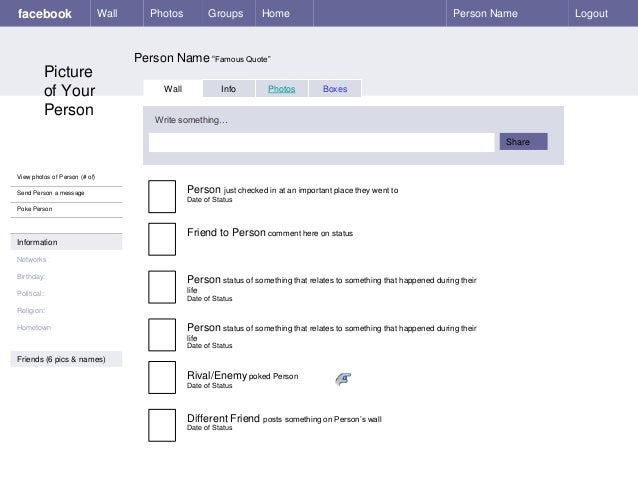Click thumbnail beside the checked-in post
The width and height of the screenshot is (638, 479).
[x=162, y=197]
